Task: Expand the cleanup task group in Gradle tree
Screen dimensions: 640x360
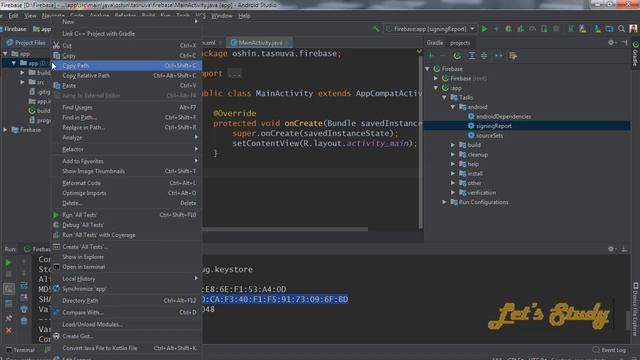Action: point(453,154)
